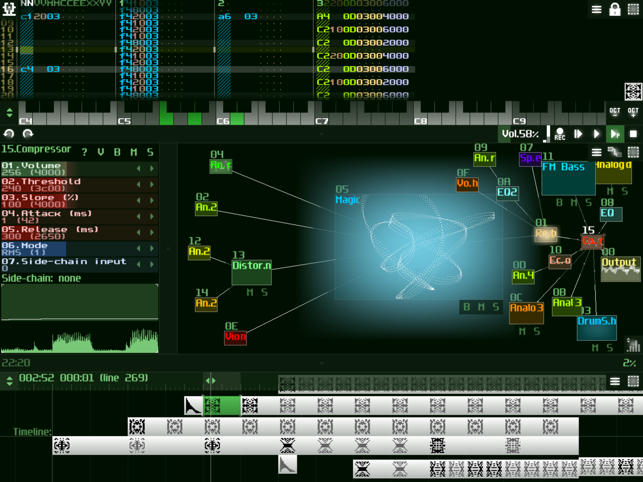Select the Output module
Viewport: 643px width, 482px height.
point(620,269)
